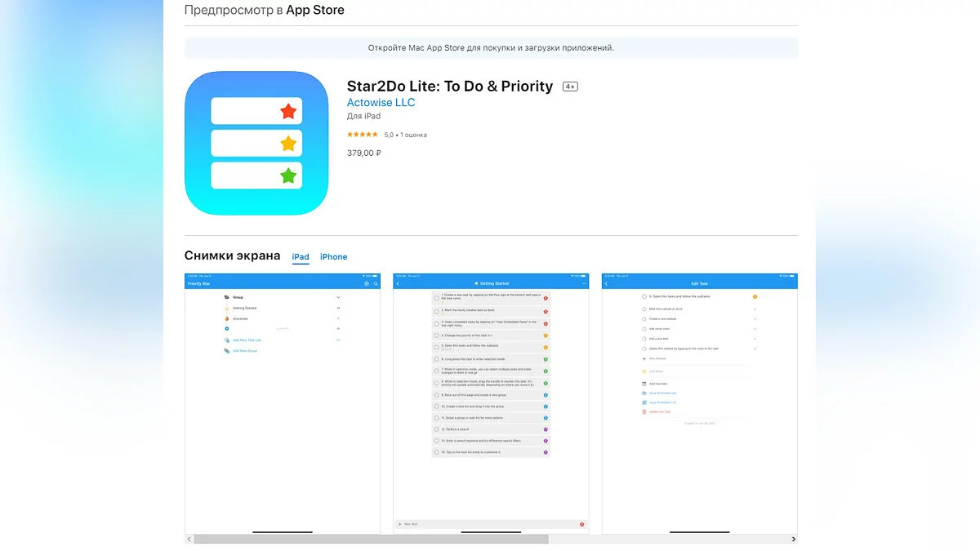Click the orange priority star in Edit Task
The width and height of the screenshot is (980, 551).
(x=755, y=296)
